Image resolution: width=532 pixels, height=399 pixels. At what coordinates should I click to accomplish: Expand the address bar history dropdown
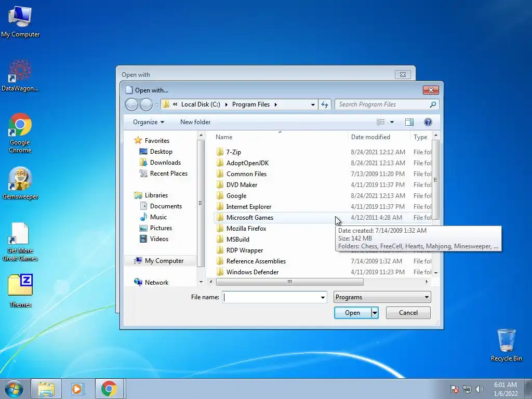[313, 104]
